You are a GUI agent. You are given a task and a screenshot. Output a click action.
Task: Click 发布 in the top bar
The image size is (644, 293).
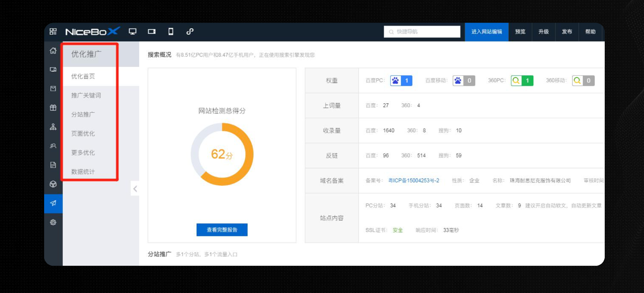click(x=567, y=32)
